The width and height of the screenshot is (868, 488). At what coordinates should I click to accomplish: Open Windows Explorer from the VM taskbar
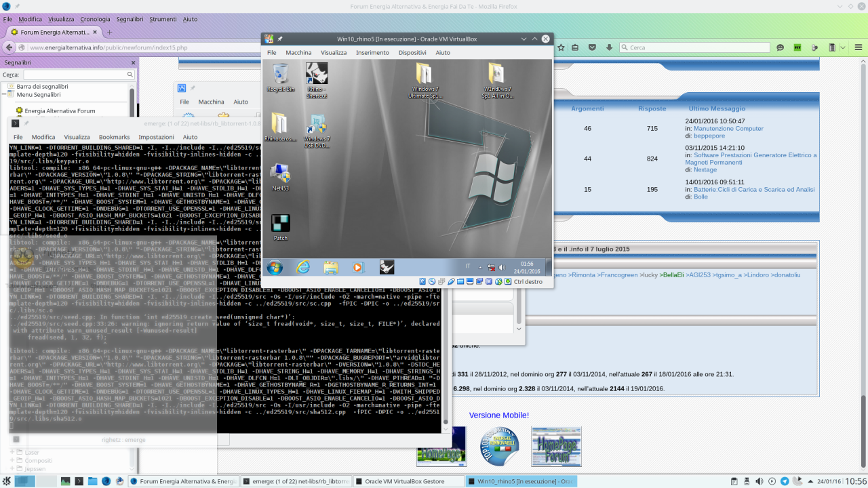coord(331,267)
